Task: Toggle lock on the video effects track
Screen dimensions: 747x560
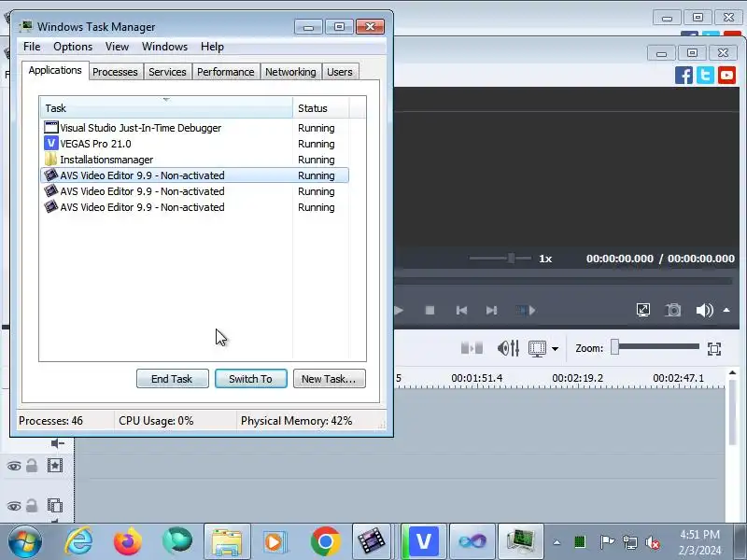Action: pyautogui.click(x=32, y=465)
